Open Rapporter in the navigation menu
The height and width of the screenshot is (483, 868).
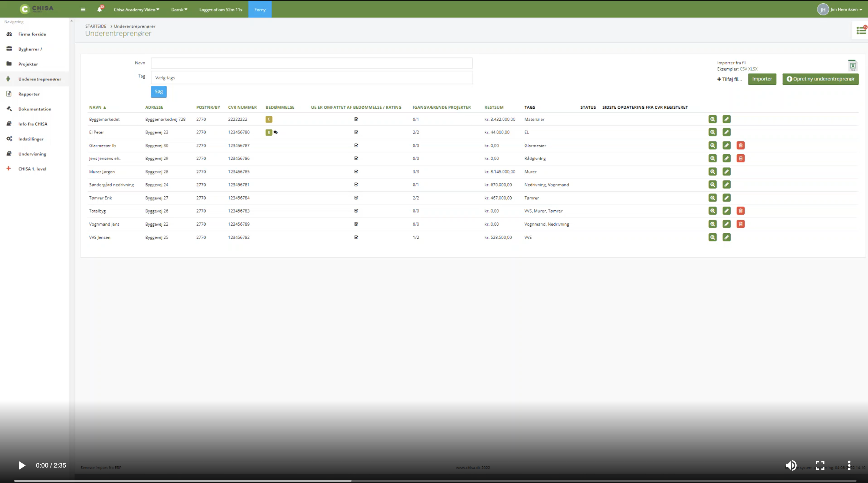coord(29,94)
